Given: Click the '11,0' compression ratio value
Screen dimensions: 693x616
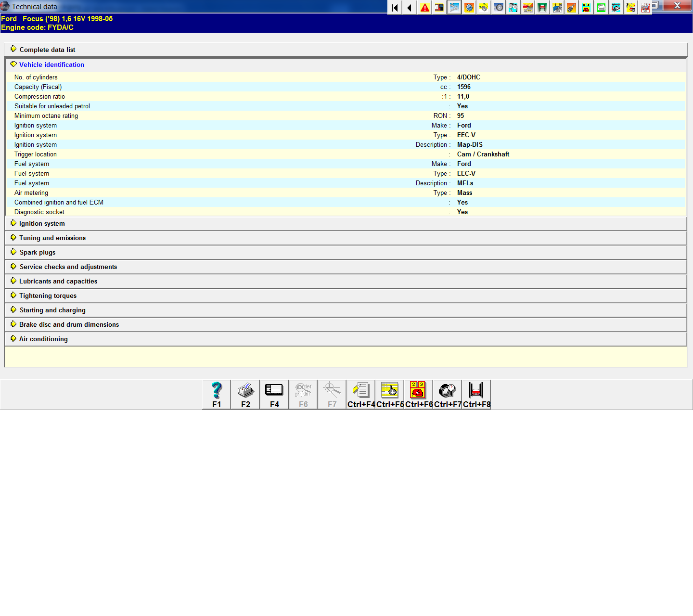Looking at the screenshot, I should [463, 96].
